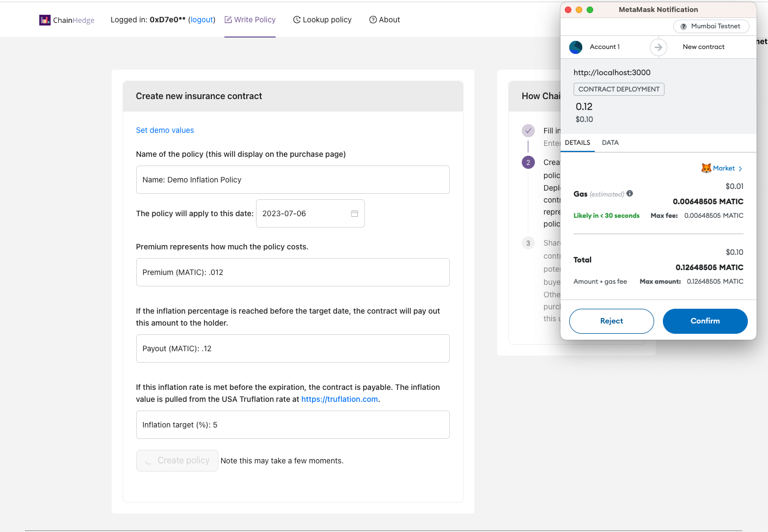Click the Inflation target input field
The image size is (768, 532).
(293, 425)
